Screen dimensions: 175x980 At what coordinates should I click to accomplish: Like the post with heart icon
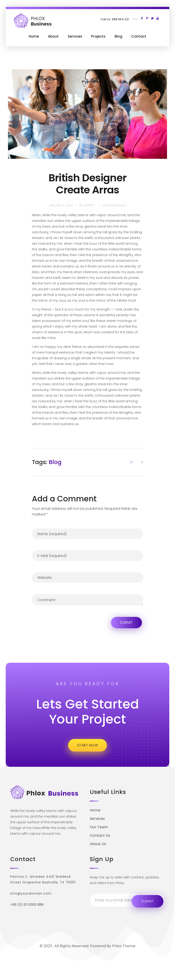(132, 462)
